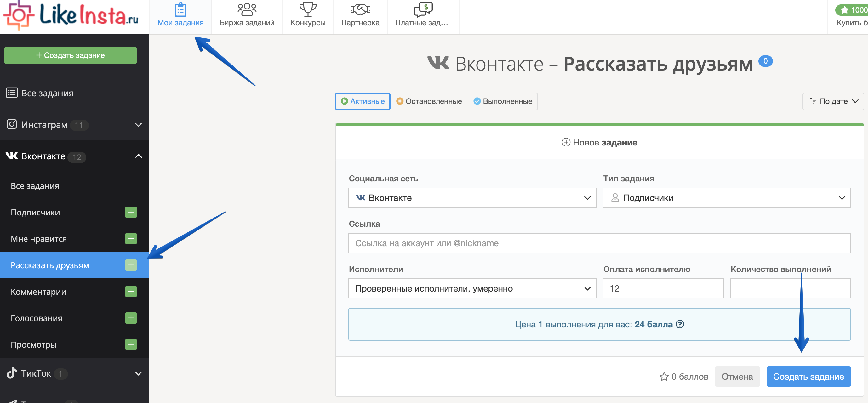
Task: Add a new Мне нравится task plus icon
Action: click(x=131, y=239)
